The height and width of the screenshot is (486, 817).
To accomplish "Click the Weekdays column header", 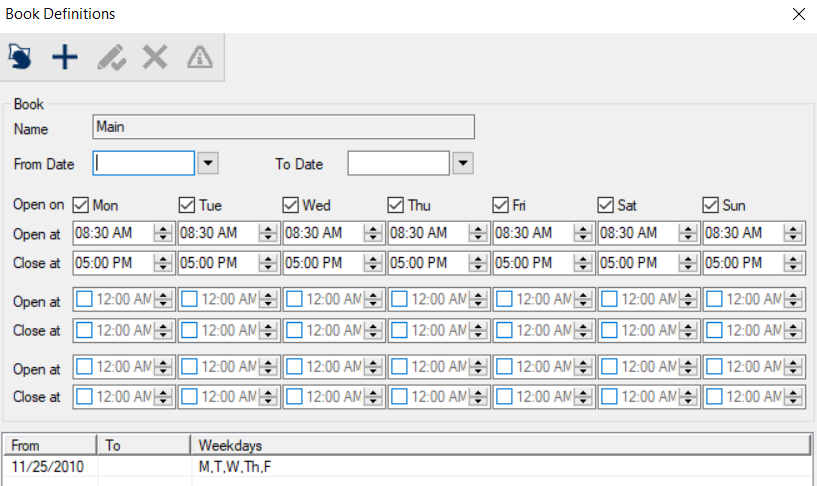I will (x=497, y=445).
